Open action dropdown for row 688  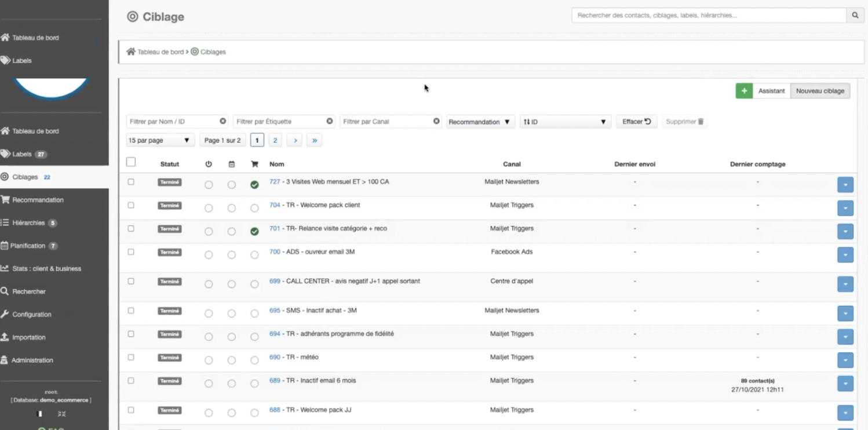tap(845, 413)
